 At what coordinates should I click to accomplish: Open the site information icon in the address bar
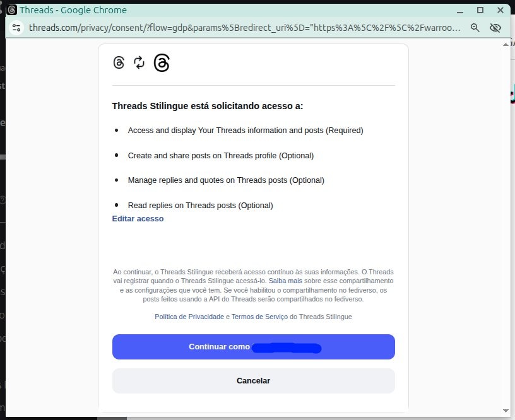tap(16, 28)
